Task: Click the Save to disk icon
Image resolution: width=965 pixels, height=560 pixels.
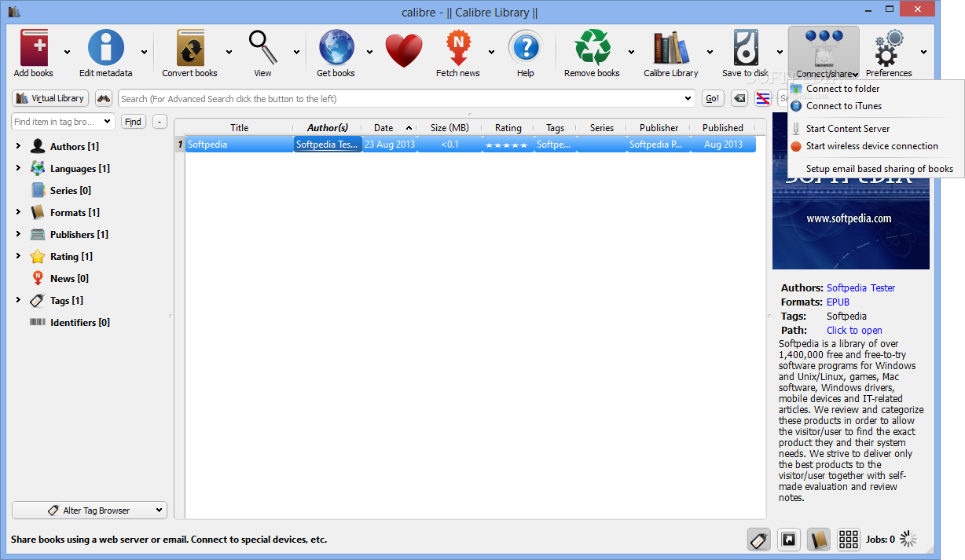Action: 745,49
